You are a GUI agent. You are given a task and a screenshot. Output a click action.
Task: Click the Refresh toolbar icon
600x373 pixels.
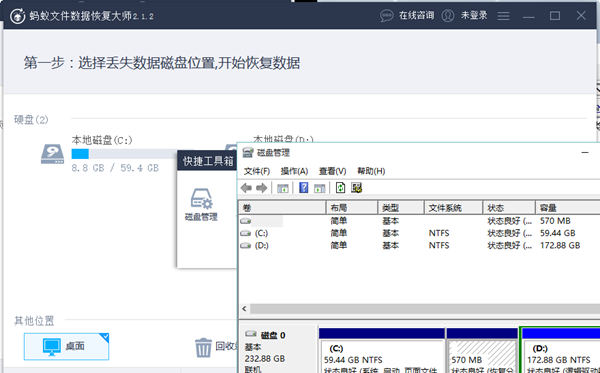pyautogui.click(x=340, y=188)
